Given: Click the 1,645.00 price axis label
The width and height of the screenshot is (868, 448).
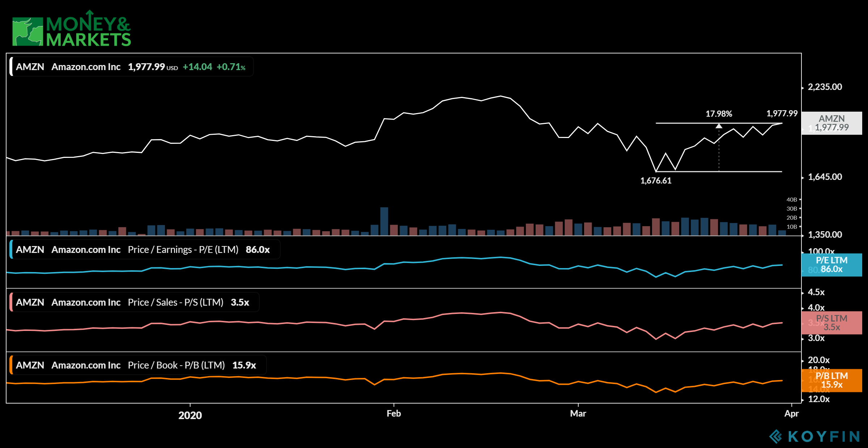Looking at the screenshot, I should coord(825,177).
